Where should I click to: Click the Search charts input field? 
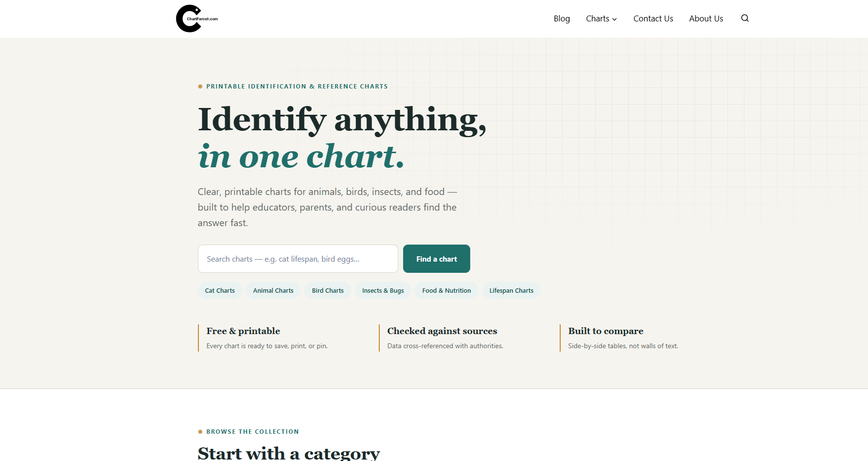tap(298, 259)
